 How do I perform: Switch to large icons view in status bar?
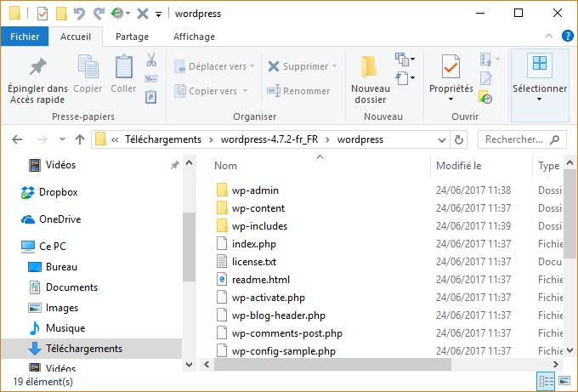(x=564, y=382)
